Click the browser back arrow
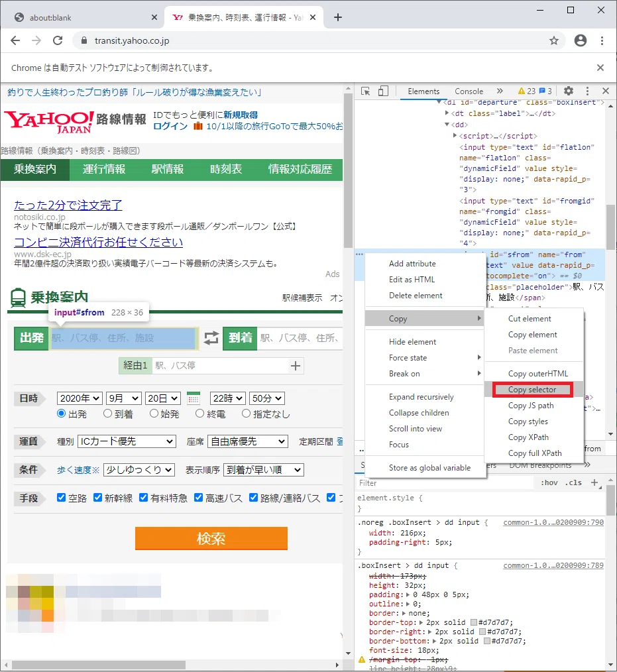 tap(15, 40)
